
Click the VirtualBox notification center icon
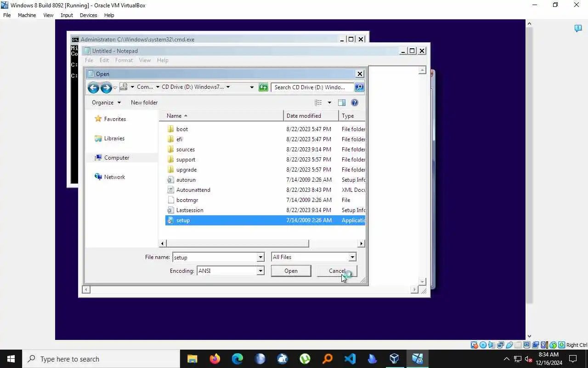[x=578, y=29]
